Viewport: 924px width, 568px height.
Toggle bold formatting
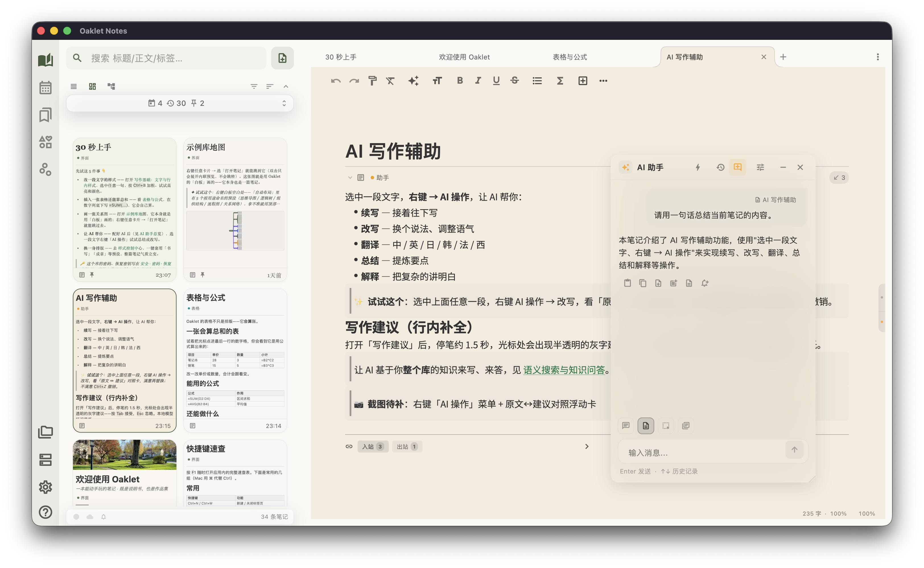460,81
